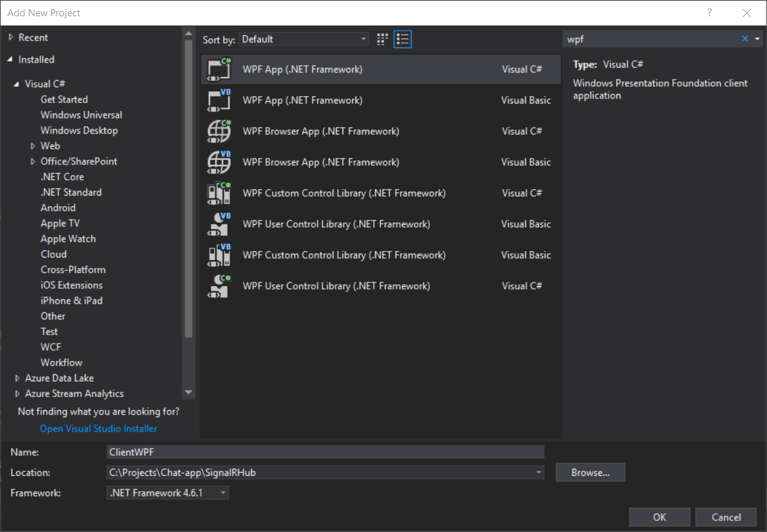Select Visual Basic WPF App (.NET Framework) text
767x532 pixels.
pos(303,100)
